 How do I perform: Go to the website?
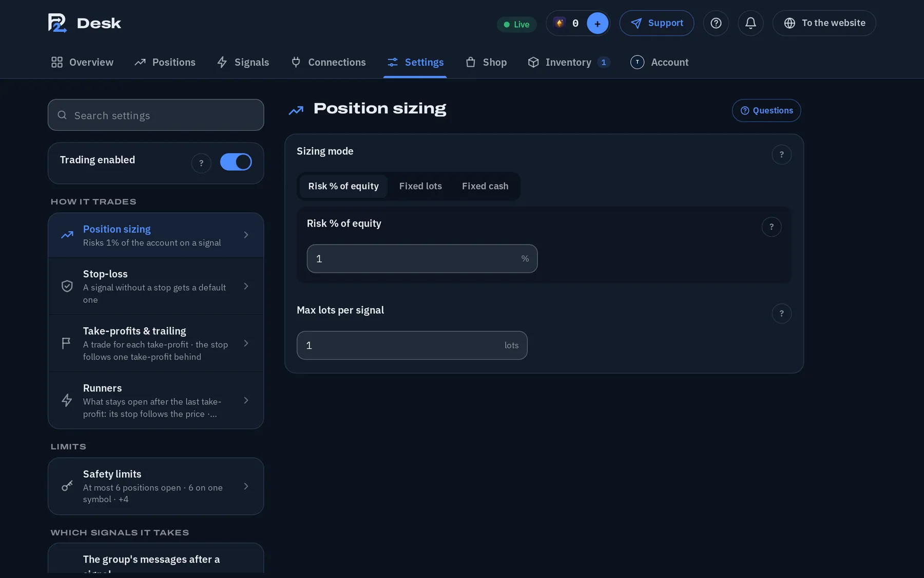tap(824, 23)
